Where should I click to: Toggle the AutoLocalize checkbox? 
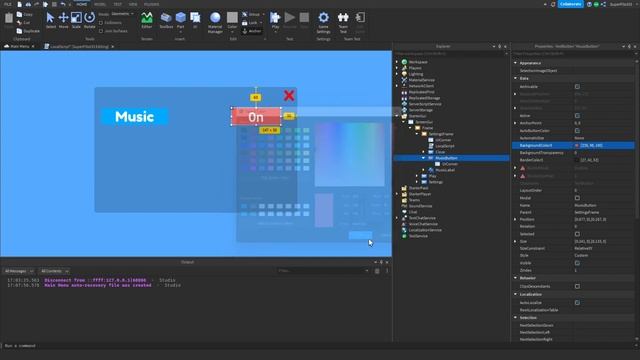[577, 303]
